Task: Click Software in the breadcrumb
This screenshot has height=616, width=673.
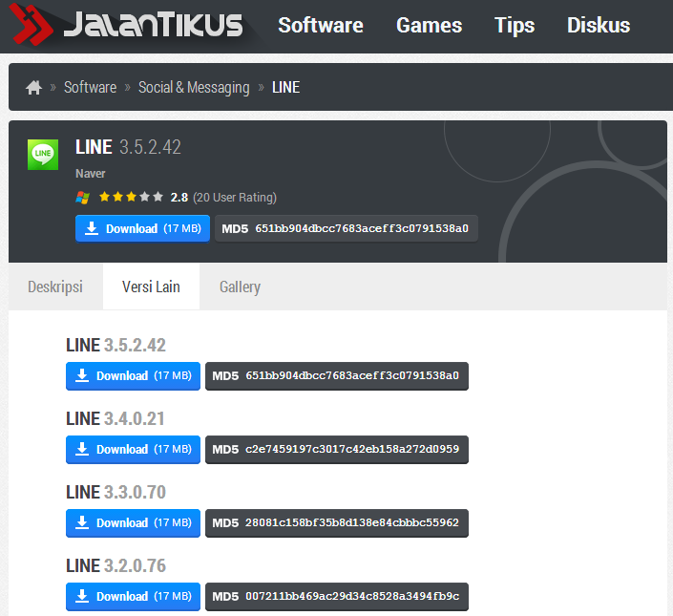Action: coord(90,87)
